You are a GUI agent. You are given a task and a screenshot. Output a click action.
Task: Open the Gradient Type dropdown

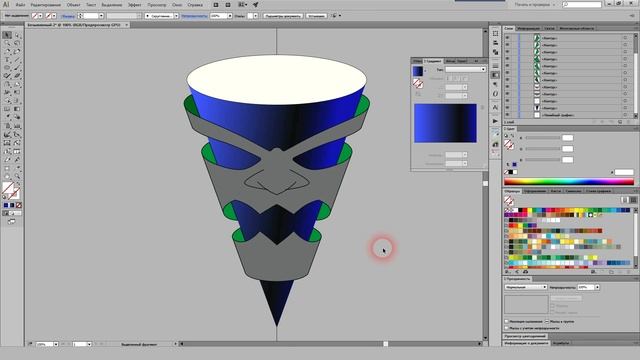(x=465, y=69)
